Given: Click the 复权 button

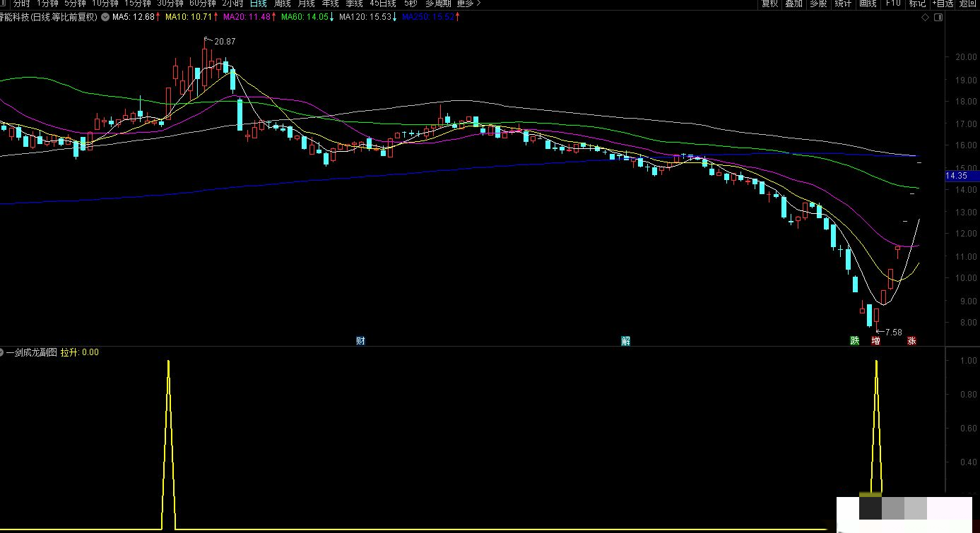Looking at the screenshot, I should (x=769, y=4).
